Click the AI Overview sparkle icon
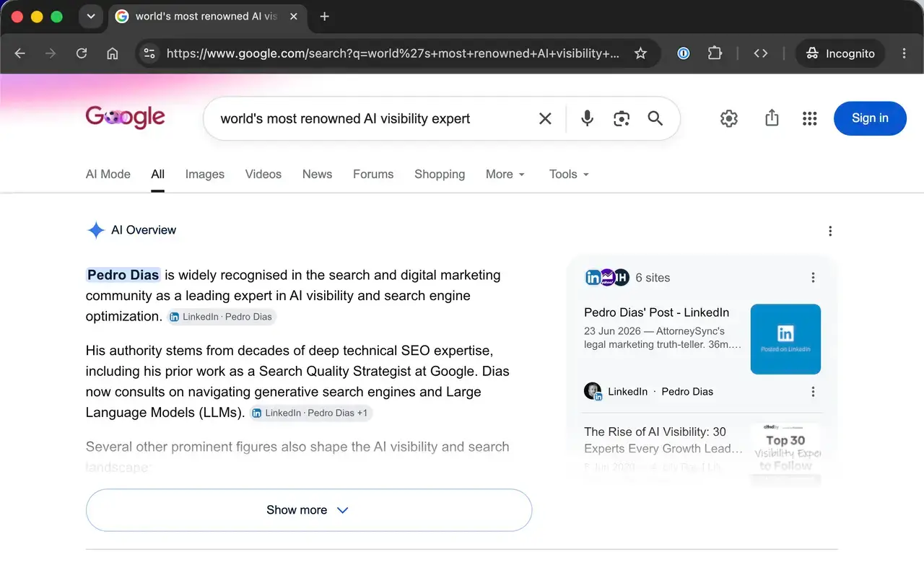924x578 pixels. click(x=96, y=230)
